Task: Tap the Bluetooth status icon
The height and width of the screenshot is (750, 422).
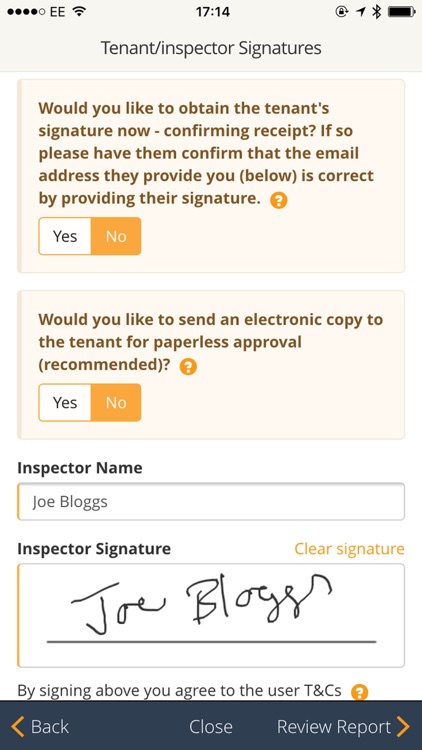Action: pyautogui.click(x=377, y=12)
